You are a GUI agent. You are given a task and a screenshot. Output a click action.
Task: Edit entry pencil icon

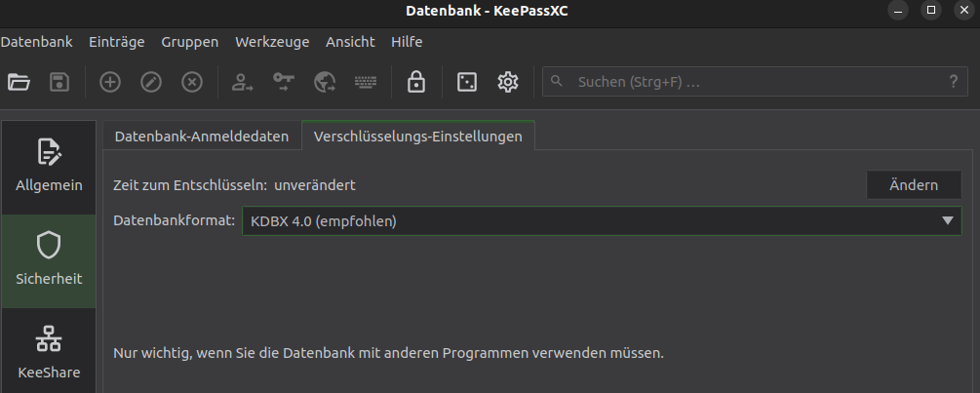(151, 82)
